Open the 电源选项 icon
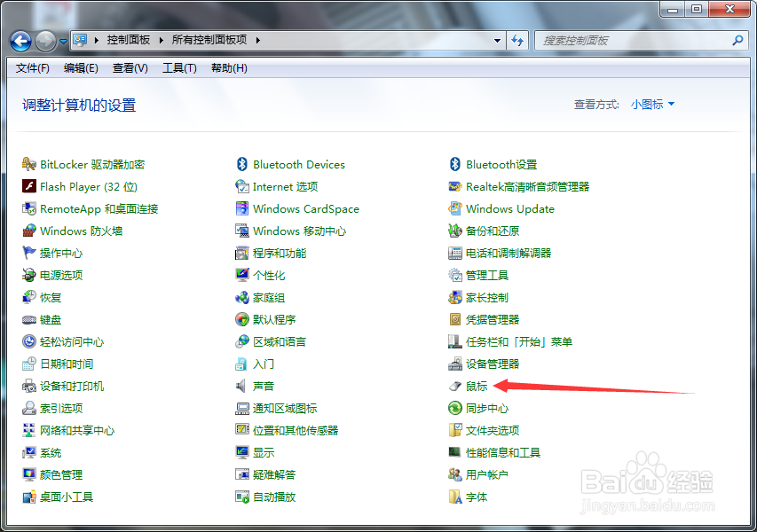Image resolution: width=757 pixels, height=532 pixels. [x=29, y=276]
